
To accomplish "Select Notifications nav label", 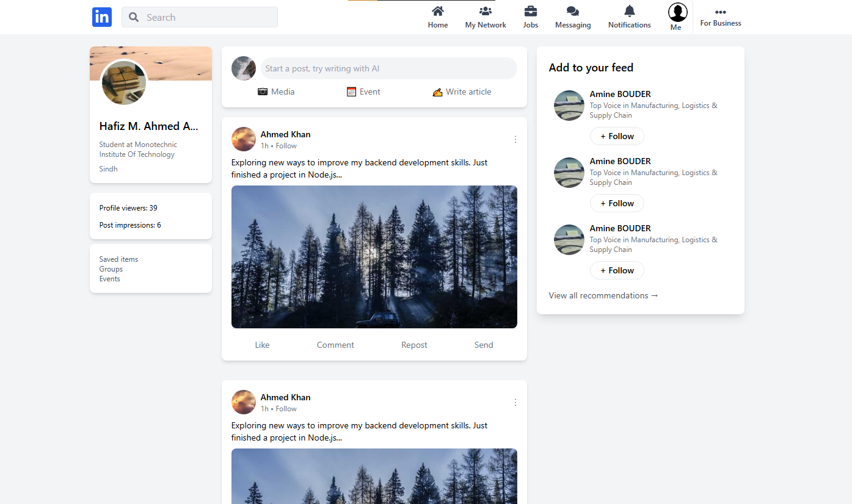I will coord(630,25).
